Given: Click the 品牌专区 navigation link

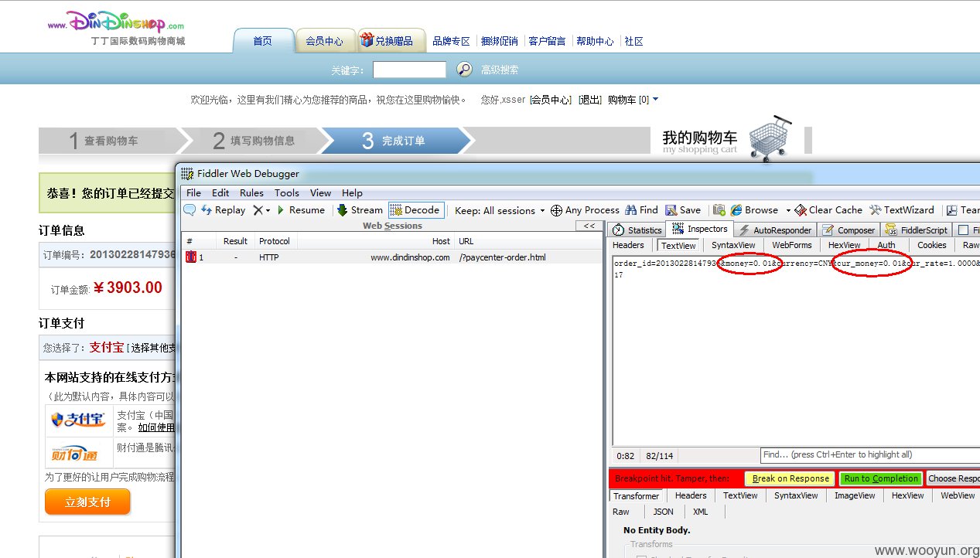Looking at the screenshot, I should coord(452,41).
